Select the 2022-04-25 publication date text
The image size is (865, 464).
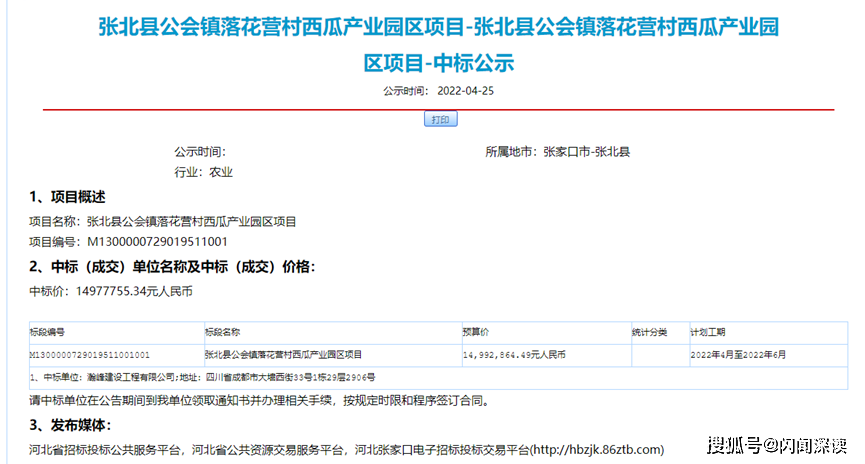point(466,91)
